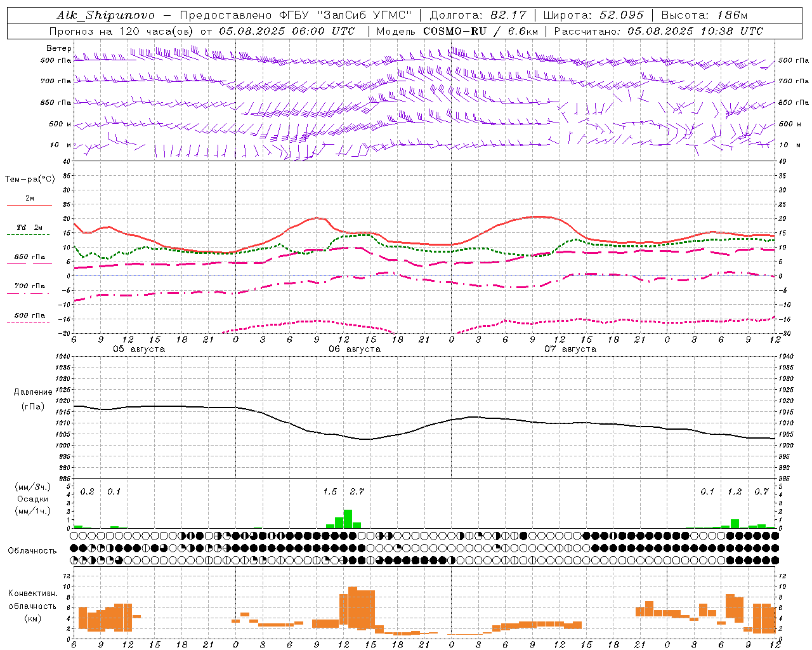Click the '10 м' wind level label on the left
The height and width of the screenshot is (650, 812).
click(x=62, y=145)
